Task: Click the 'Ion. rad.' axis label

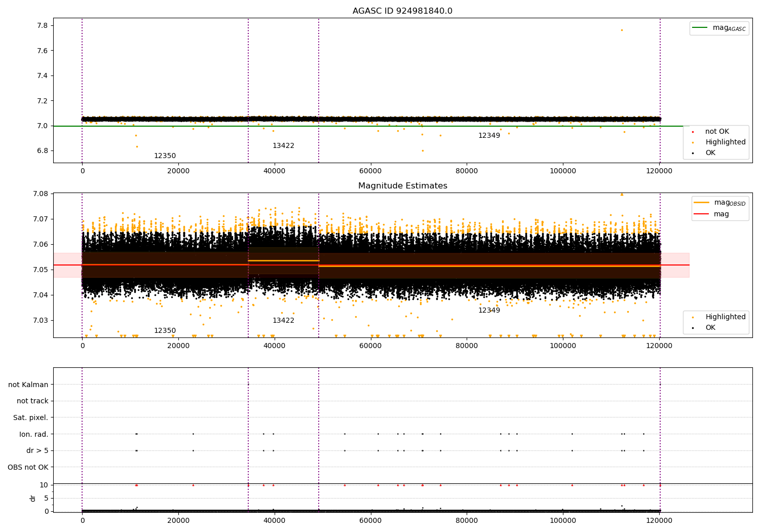Action: (34, 434)
